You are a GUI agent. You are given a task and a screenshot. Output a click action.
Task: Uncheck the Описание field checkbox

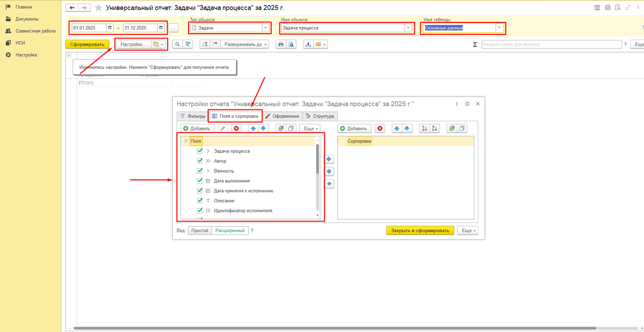click(x=200, y=201)
